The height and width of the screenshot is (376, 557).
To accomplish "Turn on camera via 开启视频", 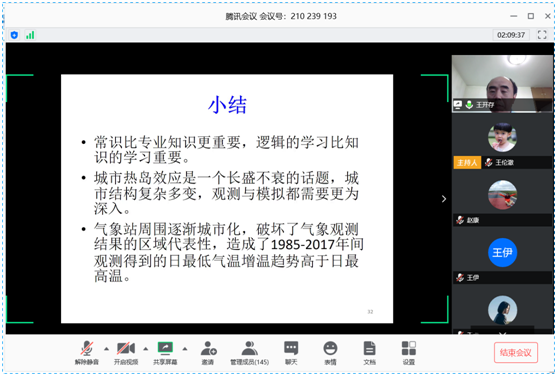I will point(126,352).
